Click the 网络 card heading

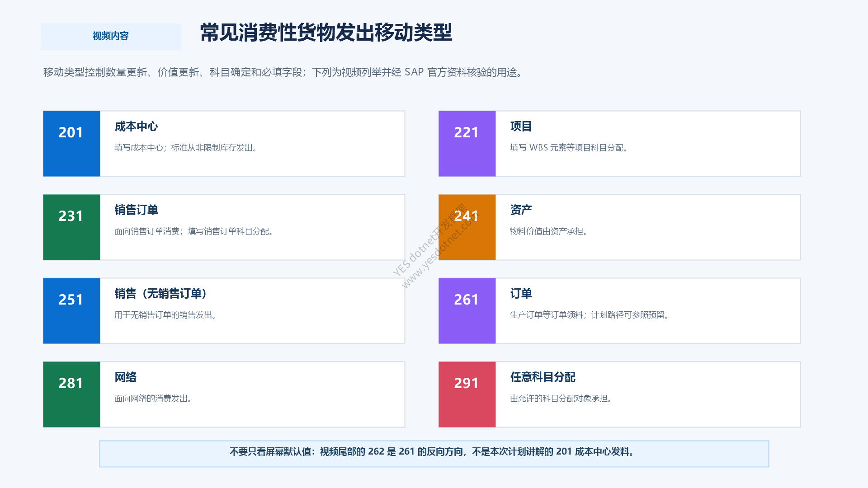[x=125, y=377]
